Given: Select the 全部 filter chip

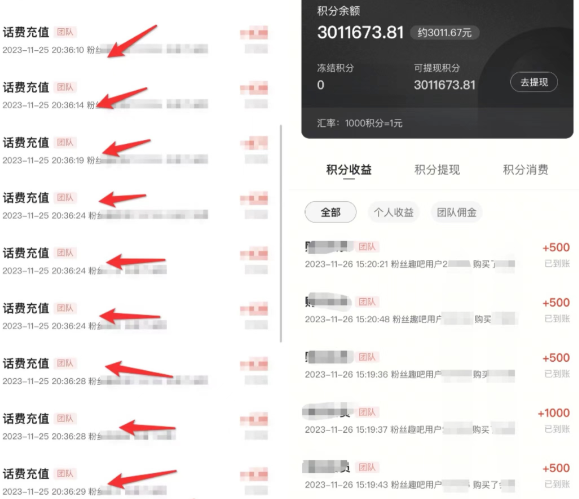Looking at the screenshot, I should tap(330, 212).
